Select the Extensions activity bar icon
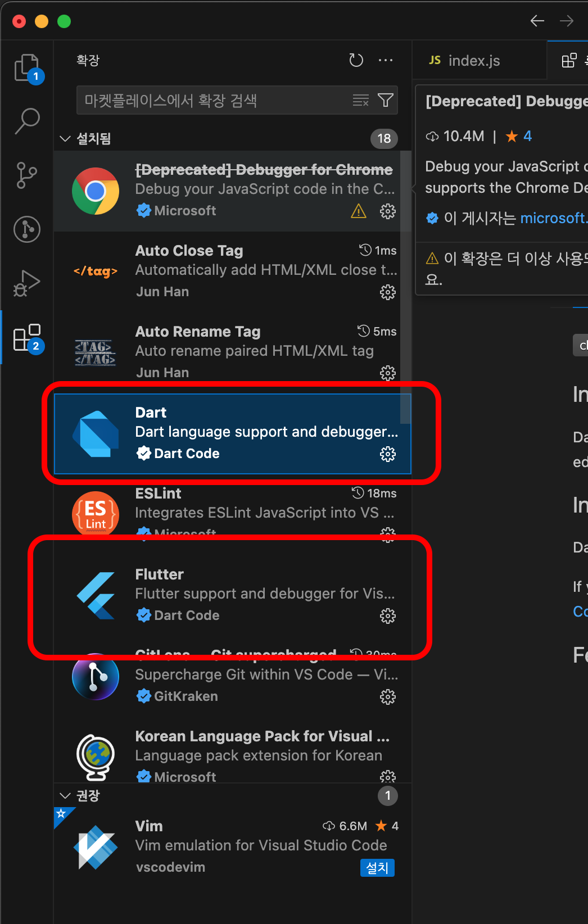588x924 pixels. [x=27, y=337]
